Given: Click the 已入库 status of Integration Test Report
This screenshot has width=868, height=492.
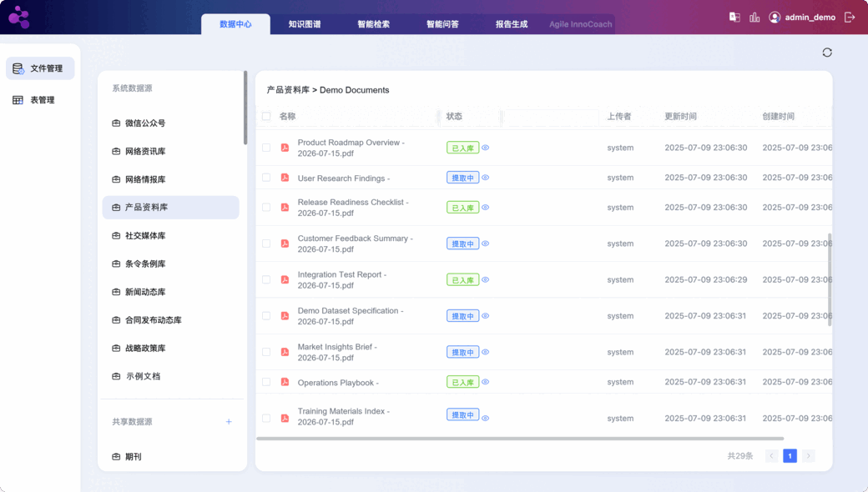Looking at the screenshot, I should [462, 279].
